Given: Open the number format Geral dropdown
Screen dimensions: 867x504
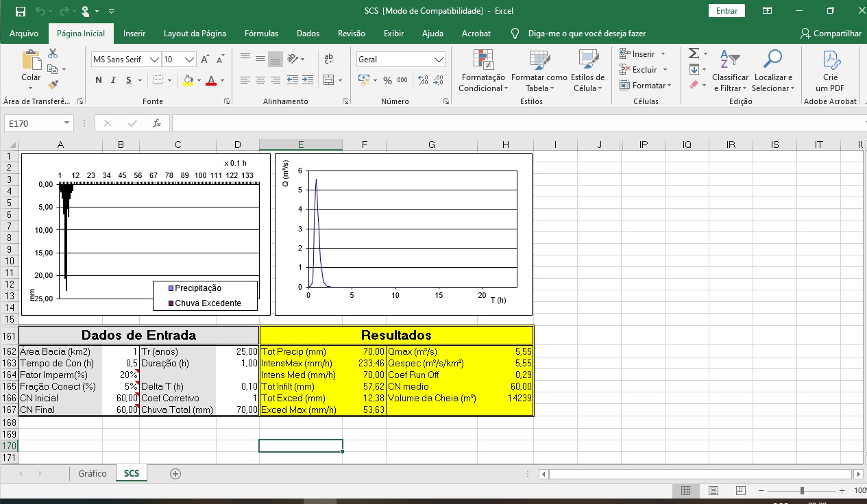Looking at the screenshot, I should [x=439, y=60].
